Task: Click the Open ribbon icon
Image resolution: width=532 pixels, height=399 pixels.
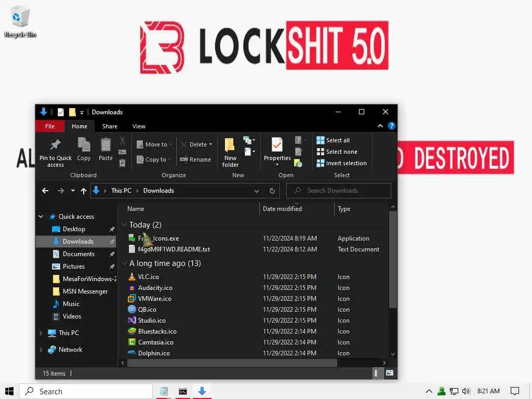Action: coord(299,140)
